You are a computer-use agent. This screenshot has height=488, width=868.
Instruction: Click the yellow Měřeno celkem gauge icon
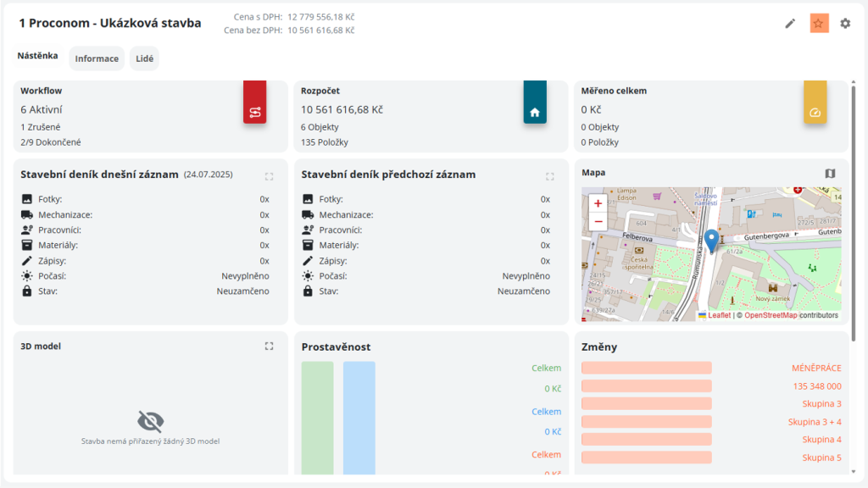pos(815,112)
